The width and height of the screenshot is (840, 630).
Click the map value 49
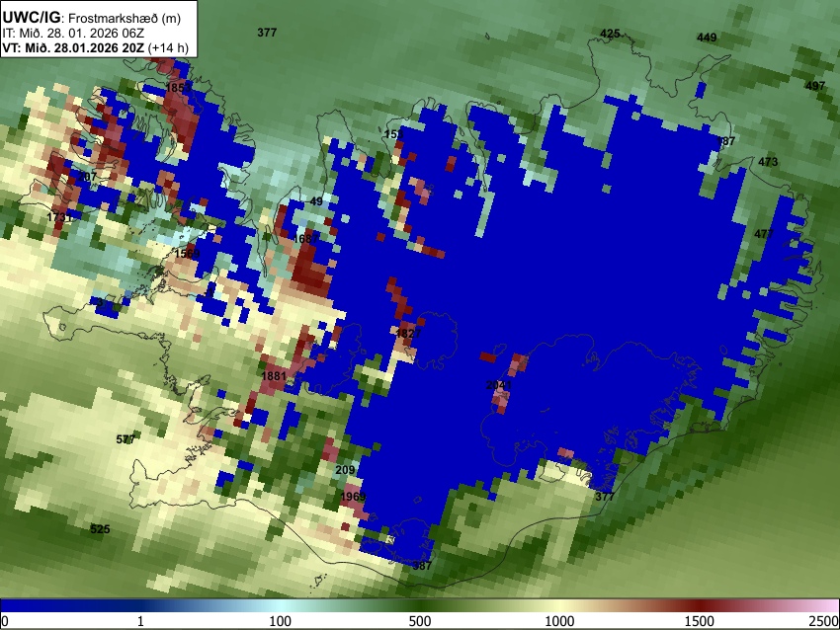pos(316,201)
